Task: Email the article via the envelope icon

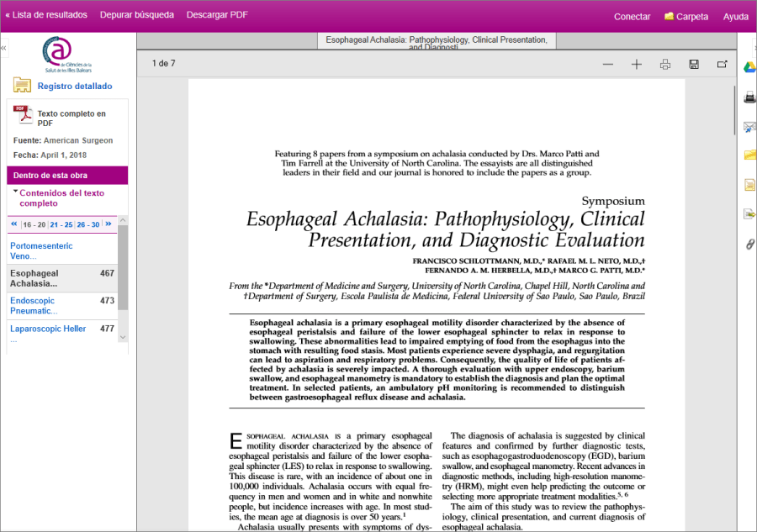Action: (x=749, y=128)
